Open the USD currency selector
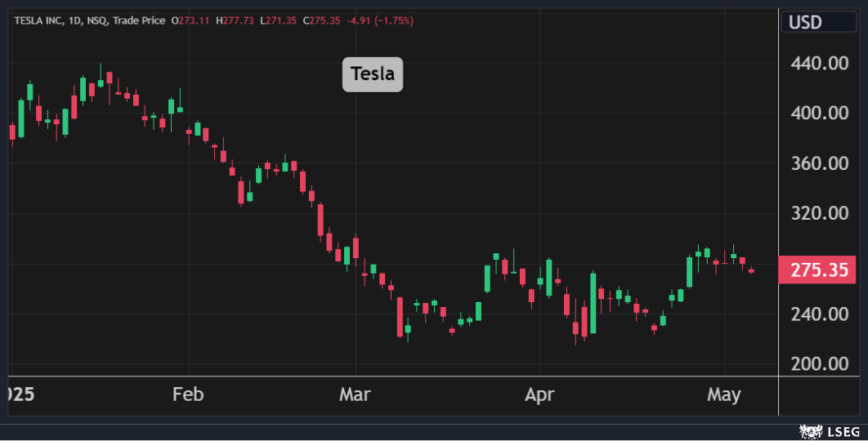This screenshot has height=441, width=868. 805,22
